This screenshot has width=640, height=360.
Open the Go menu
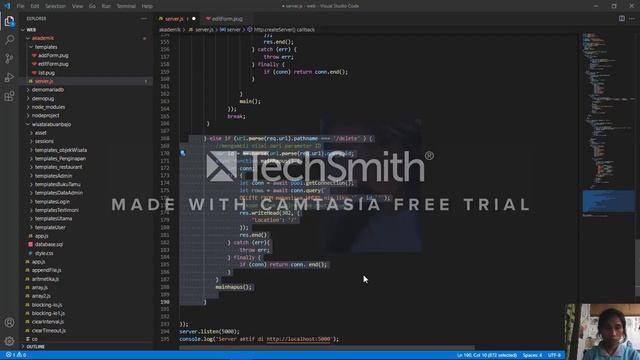pyautogui.click(x=92, y=6)
